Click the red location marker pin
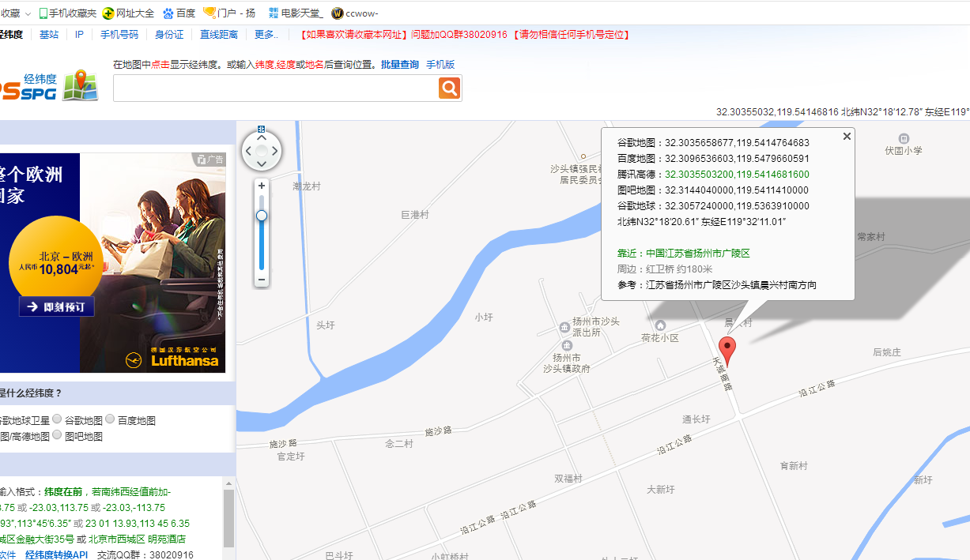This screenshot has height=560, width=970. 727,350
